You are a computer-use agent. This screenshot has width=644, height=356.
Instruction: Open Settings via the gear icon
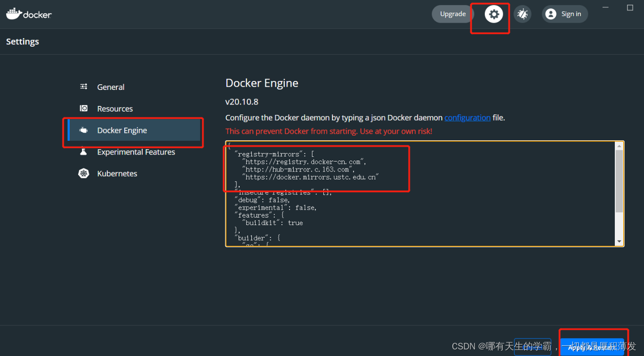[493, 14]
